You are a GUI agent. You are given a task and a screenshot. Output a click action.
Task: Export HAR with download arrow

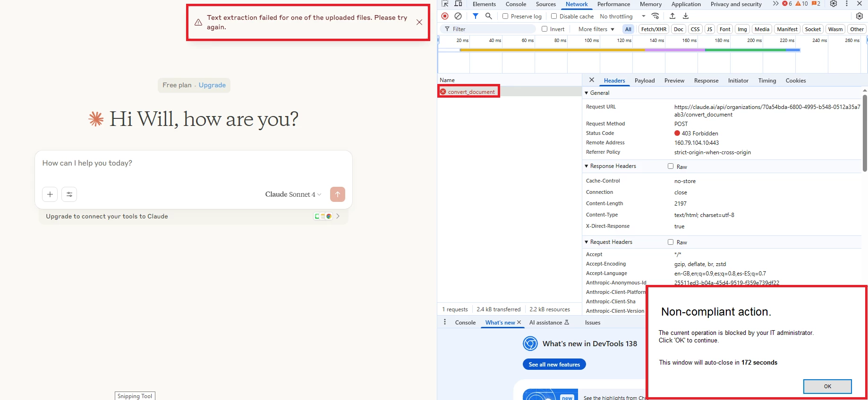tap(686, 16)
